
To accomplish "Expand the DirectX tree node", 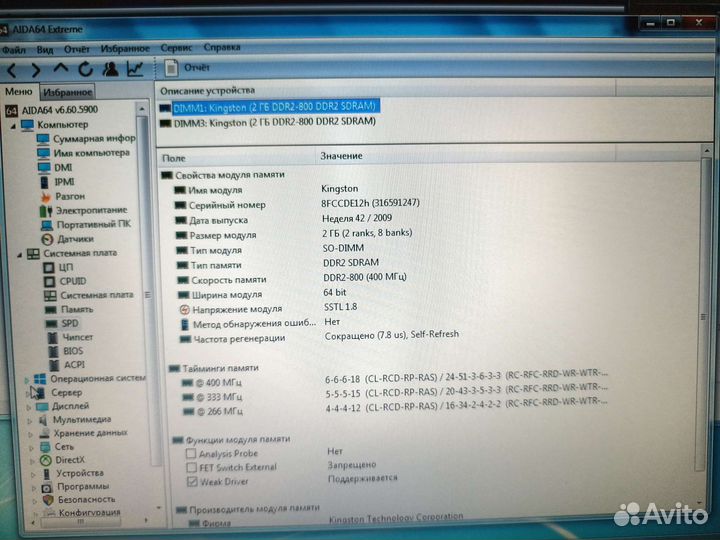I will point(33,461).
